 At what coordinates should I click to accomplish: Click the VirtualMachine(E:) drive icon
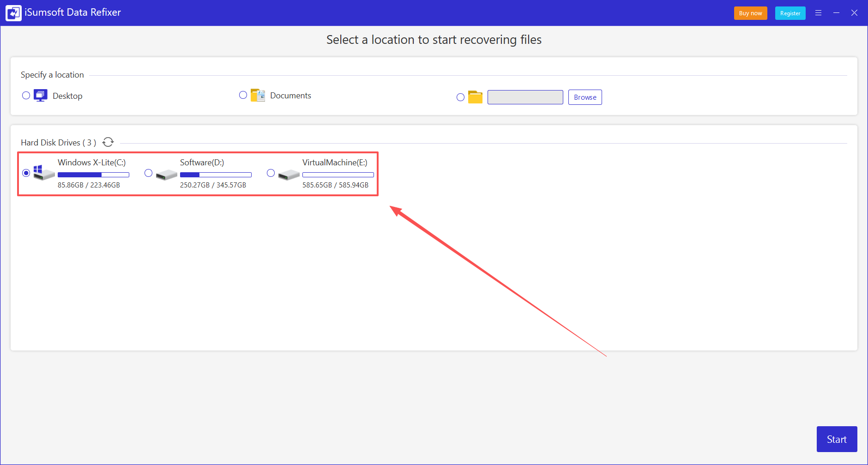[x=289, y=174]
